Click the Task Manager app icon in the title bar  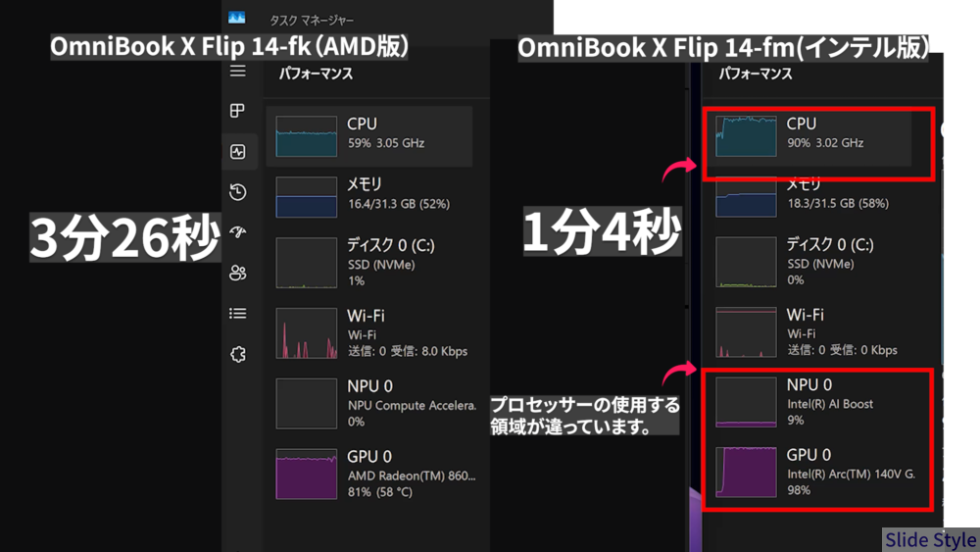(x=237, y=18)
